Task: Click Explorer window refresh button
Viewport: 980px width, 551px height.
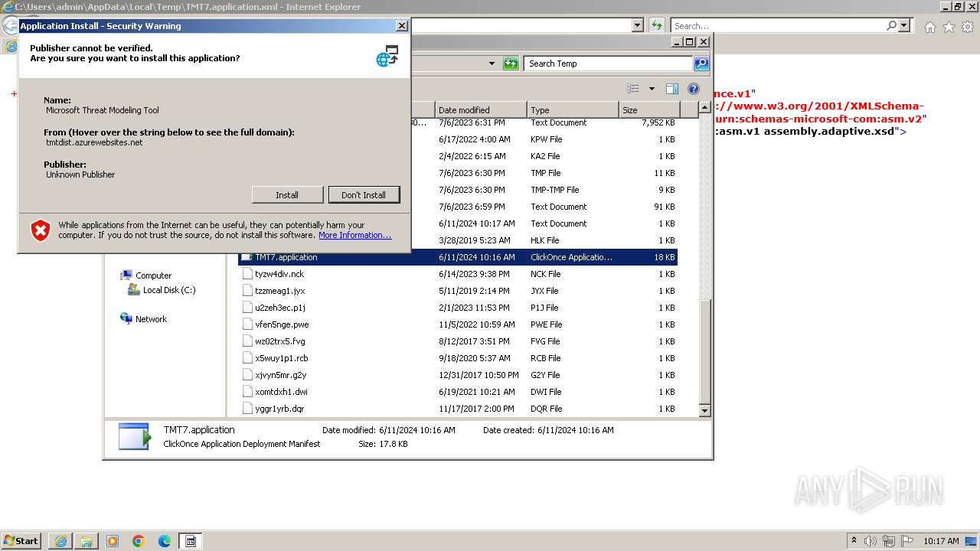Action: click(x=511, y=64)
